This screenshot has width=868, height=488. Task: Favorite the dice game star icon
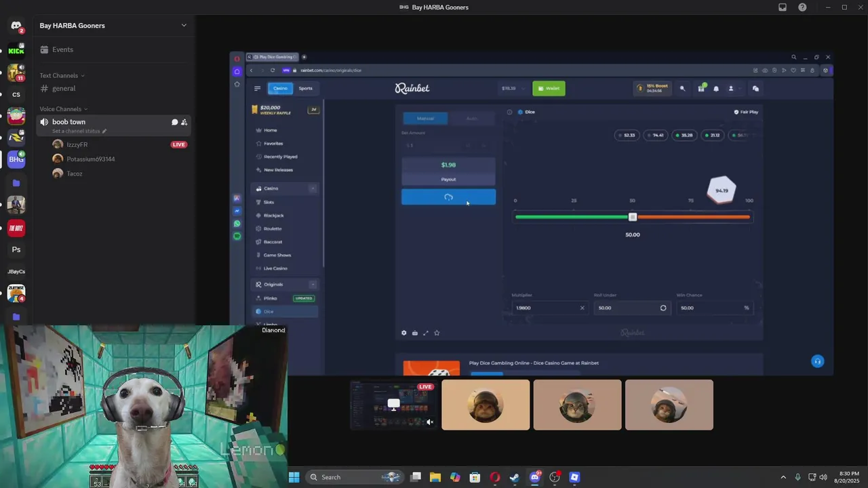pos(437,333)
